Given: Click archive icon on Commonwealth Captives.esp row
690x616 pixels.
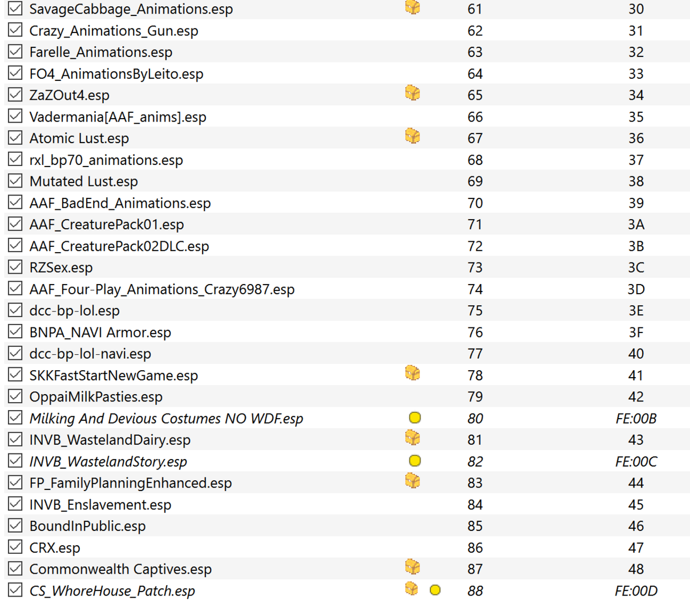Looking at the screenshot, I should pyautogui.click(x=413, y=568).
